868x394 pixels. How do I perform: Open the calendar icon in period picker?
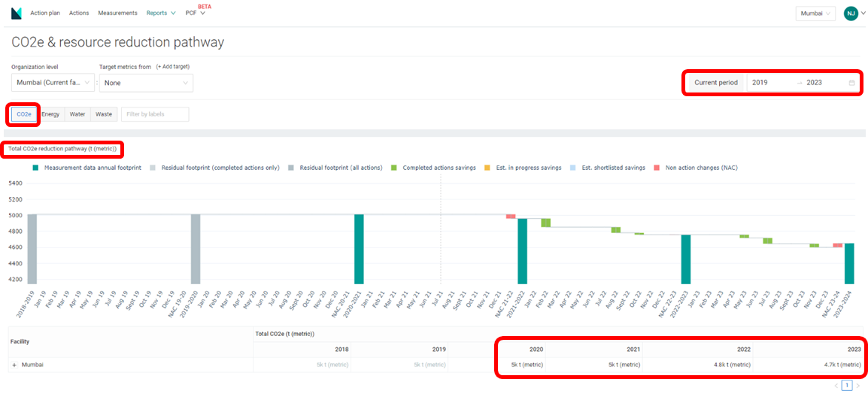click(x=852, y=83)
